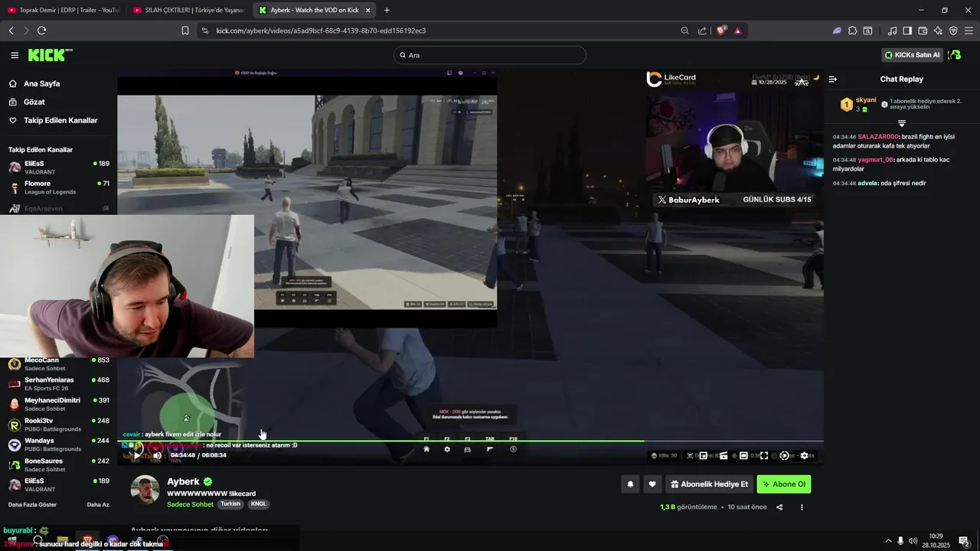This screenshot has height=551, width=980.
Task: Open the SerhanYeniaras channel
Action: pyautogui.click(x=58, y=383)
